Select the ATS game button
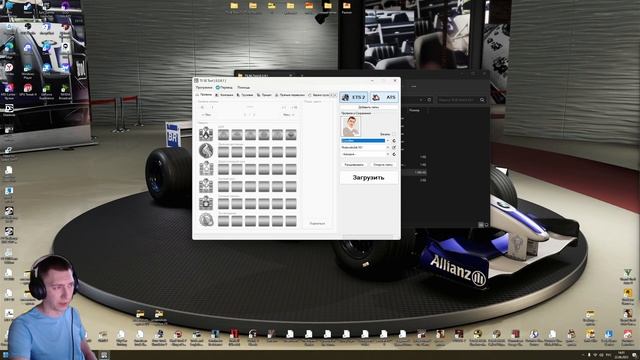Viewport: 640px width, 360px height. click(x=384, y=98)
